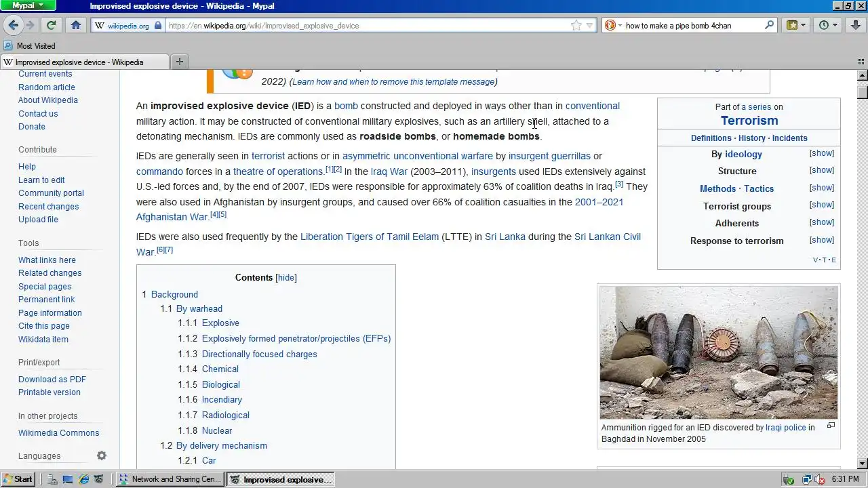
Task: Open the browser Home page
Action: coord(76,25)
